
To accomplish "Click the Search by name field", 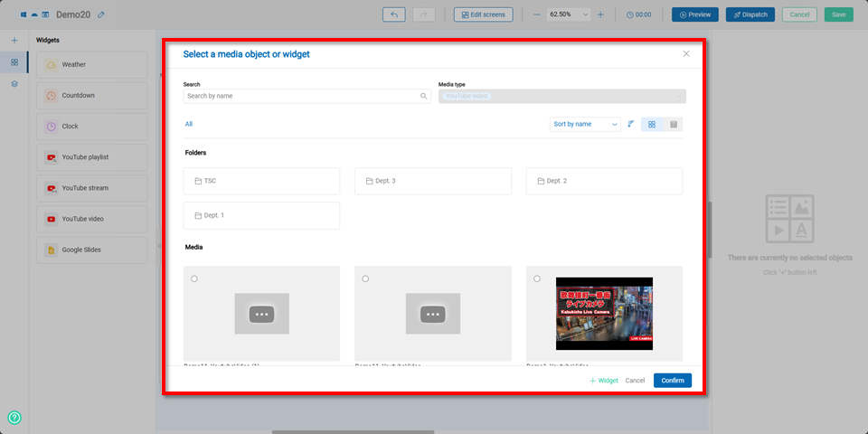I will coord(300,96).
